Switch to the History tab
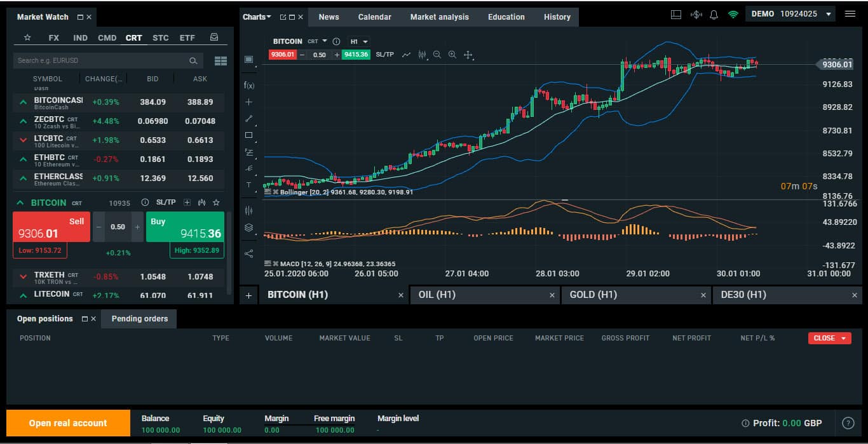The width and height of the screenshot is (868, 444). coord(557,17)
